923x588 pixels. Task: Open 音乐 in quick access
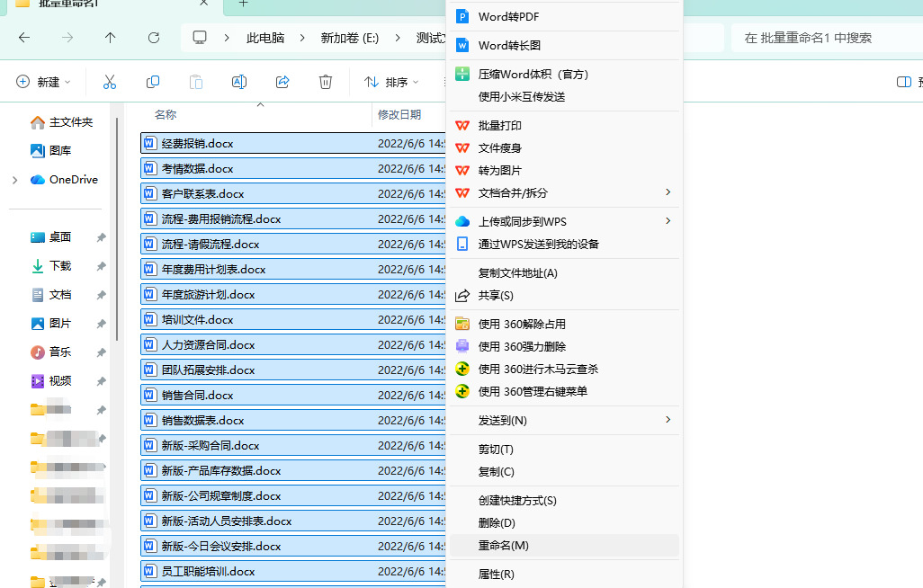(51, 352)
